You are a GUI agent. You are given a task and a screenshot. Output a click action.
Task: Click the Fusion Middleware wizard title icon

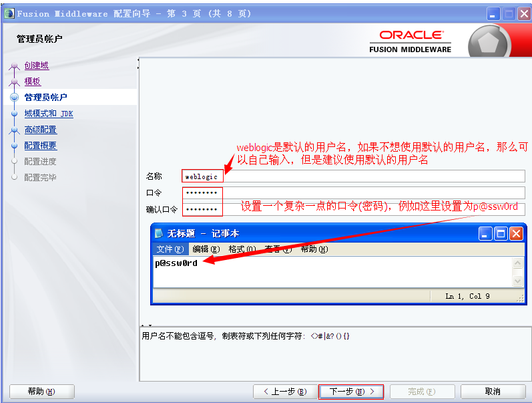[x=9, y=13]
